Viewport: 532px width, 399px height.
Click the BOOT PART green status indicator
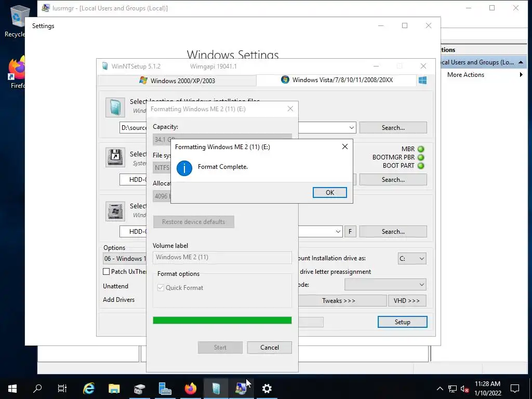click(x=421, y=166)
